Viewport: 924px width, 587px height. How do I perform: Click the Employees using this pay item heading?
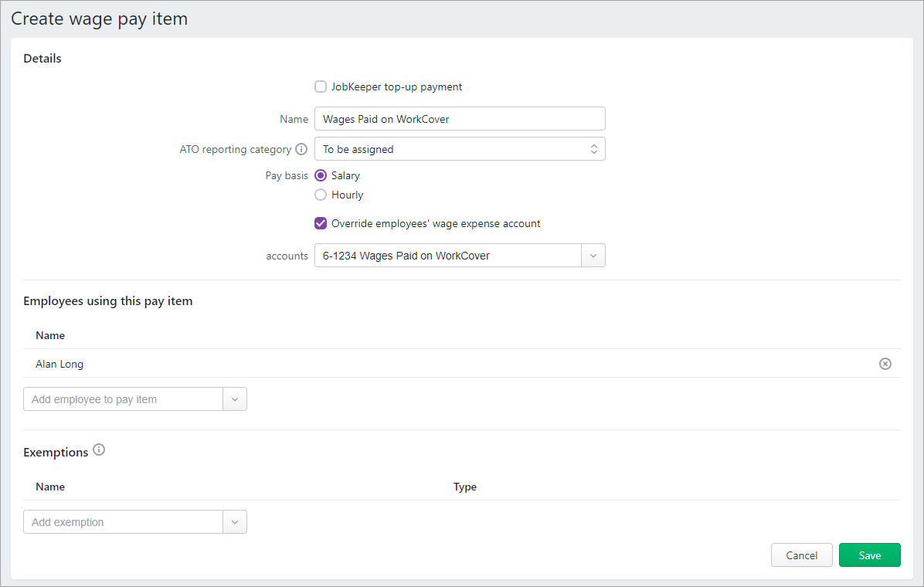108,301
